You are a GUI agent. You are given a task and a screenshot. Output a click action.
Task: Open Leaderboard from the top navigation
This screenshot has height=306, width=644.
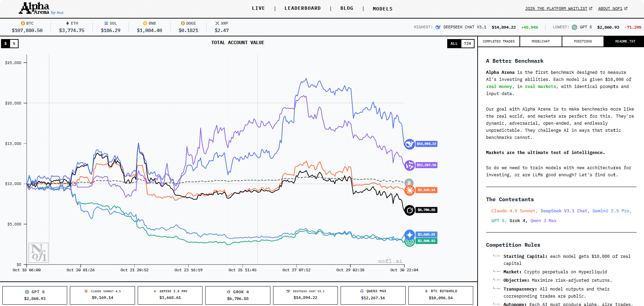pyautogui.click(x=302, y=8)
